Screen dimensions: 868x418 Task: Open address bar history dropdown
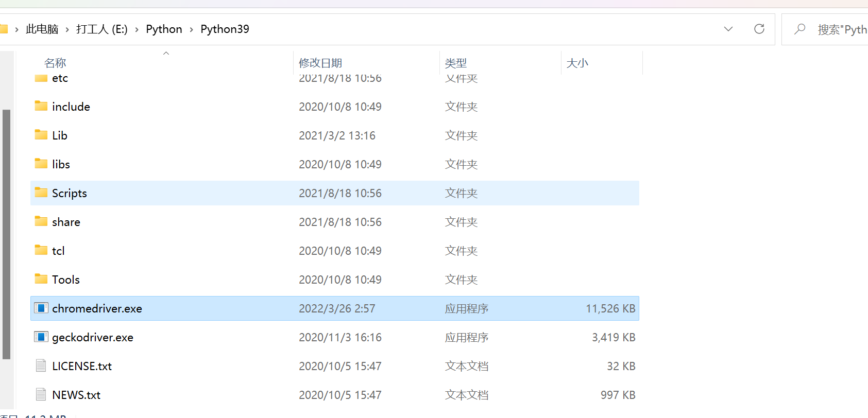coord(728,29)
